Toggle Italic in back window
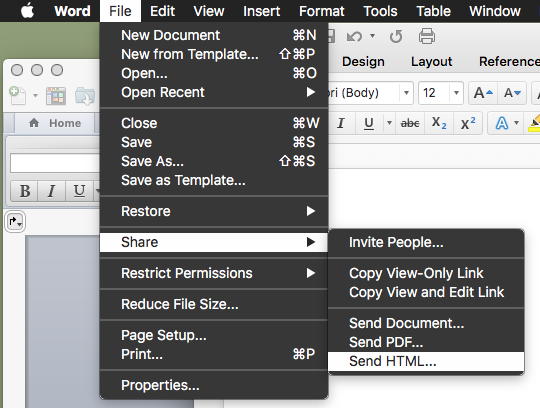This screenshot has height=408, width=540. coord(52,191)
